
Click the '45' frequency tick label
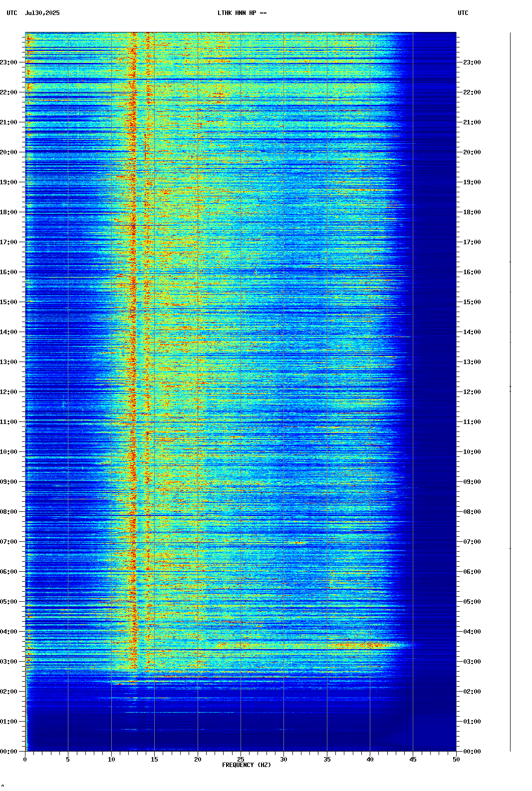tap(413, 760)
